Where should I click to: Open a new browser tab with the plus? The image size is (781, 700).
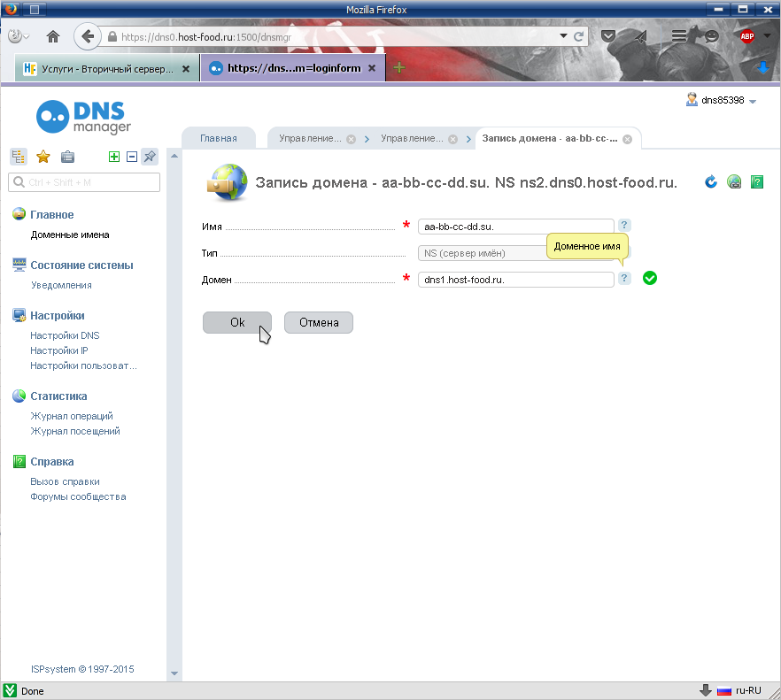tap(399, 68)
